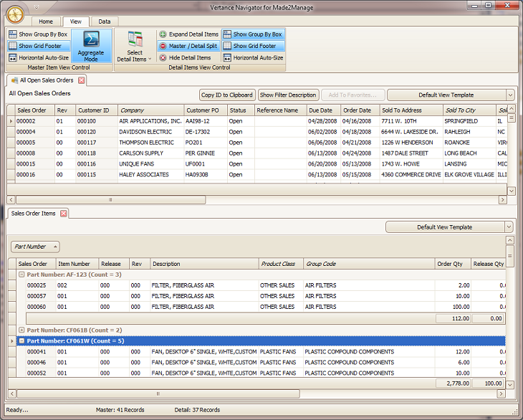Click detail grid scroll up arrow
This screenshot has height=420, width=523.
(x=509, y=240)
